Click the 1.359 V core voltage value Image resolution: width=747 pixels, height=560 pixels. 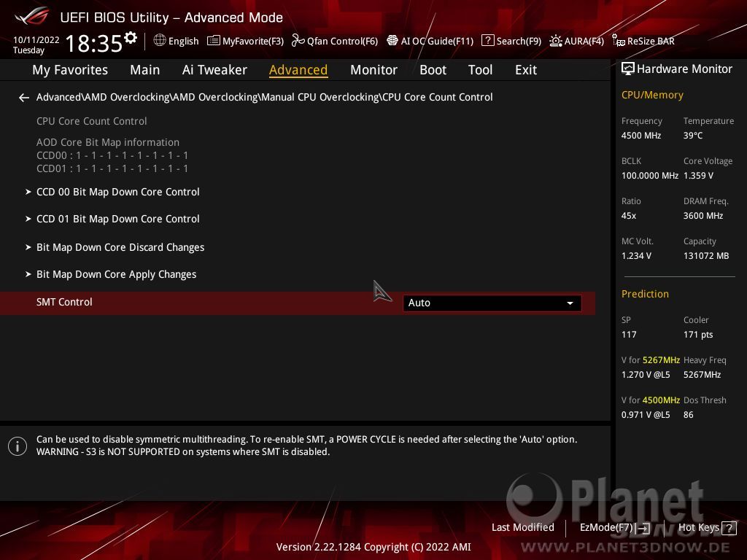pyautogui.click(x=698, y=176)
